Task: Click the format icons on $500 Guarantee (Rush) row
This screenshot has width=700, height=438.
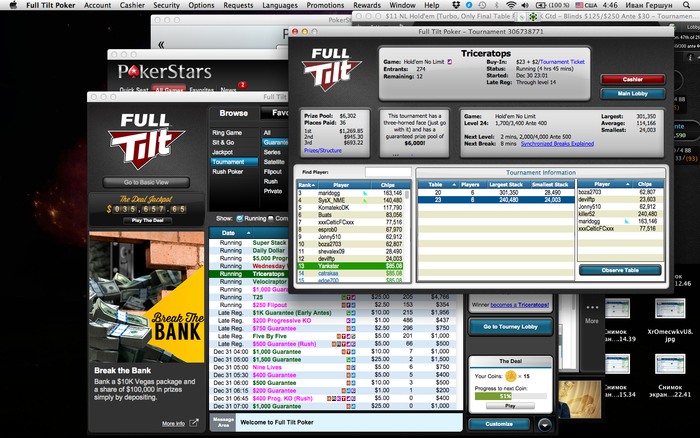Action: [x=344, y=344]
